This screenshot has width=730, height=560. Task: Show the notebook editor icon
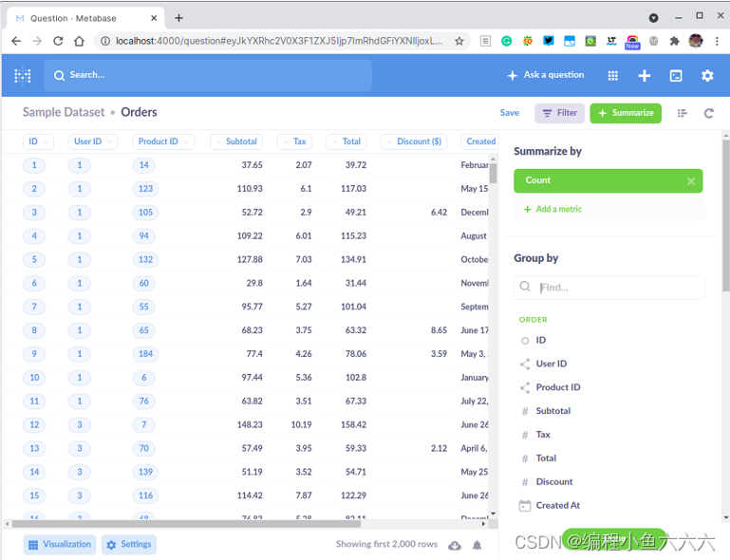[682, 113]
